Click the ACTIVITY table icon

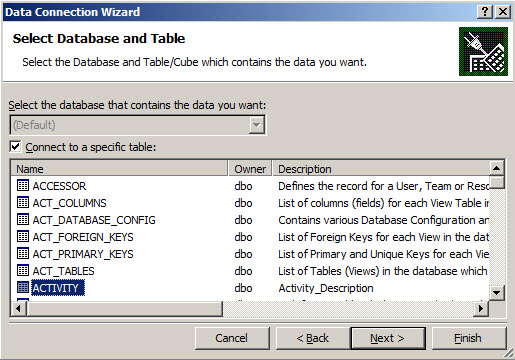[23, 287]
